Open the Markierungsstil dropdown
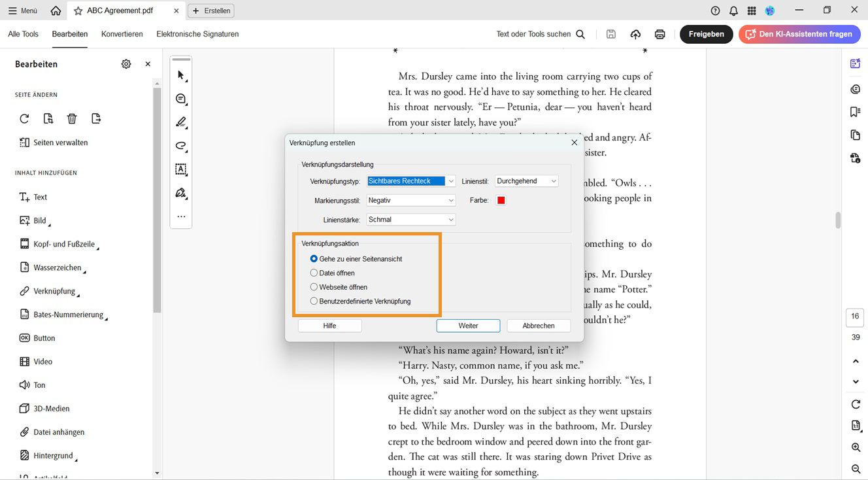 point(411,200)
